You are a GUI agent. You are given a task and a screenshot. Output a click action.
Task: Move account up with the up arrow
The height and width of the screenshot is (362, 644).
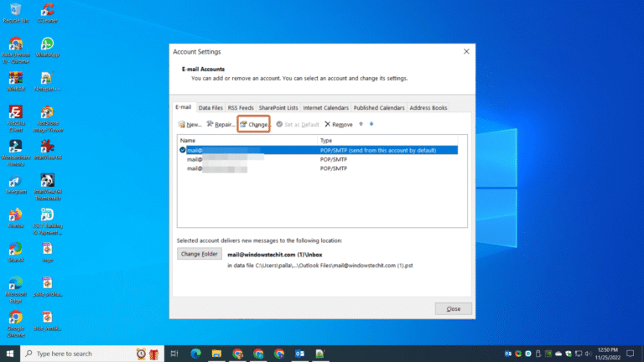[361, 124]
